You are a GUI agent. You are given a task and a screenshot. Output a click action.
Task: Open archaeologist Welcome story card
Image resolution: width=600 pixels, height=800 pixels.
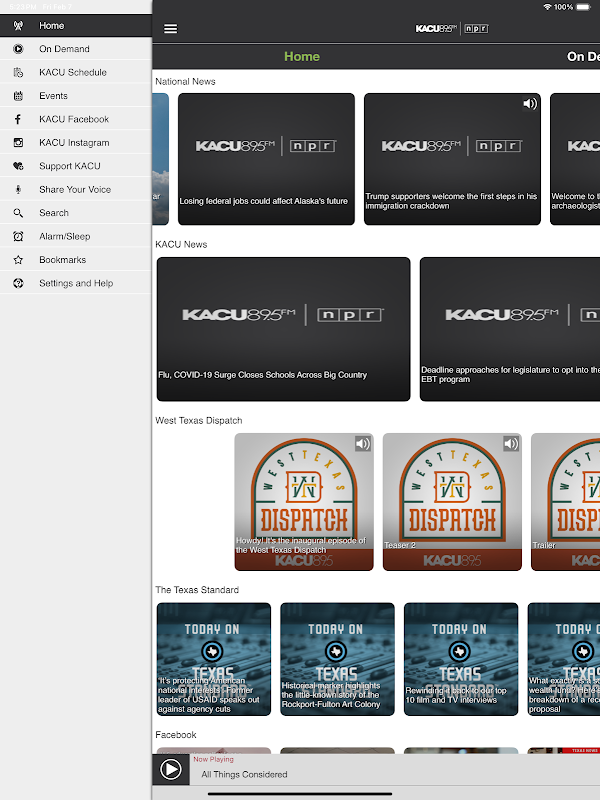pos(575,159)
